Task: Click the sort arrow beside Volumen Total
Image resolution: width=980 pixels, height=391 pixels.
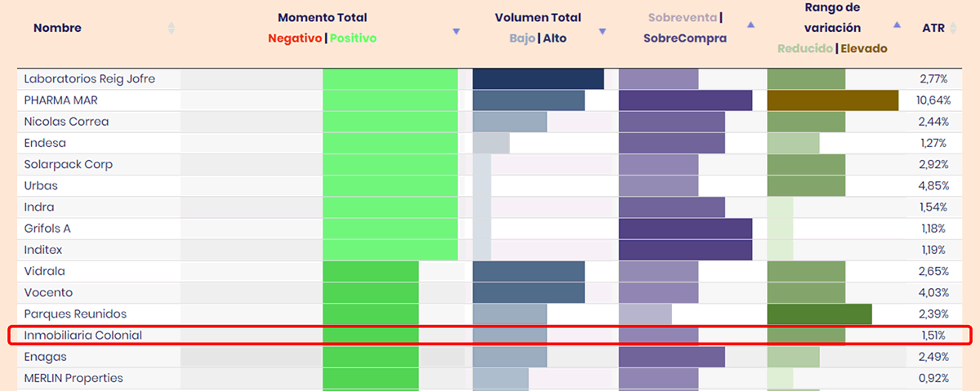Action: [x=603, y=32]
